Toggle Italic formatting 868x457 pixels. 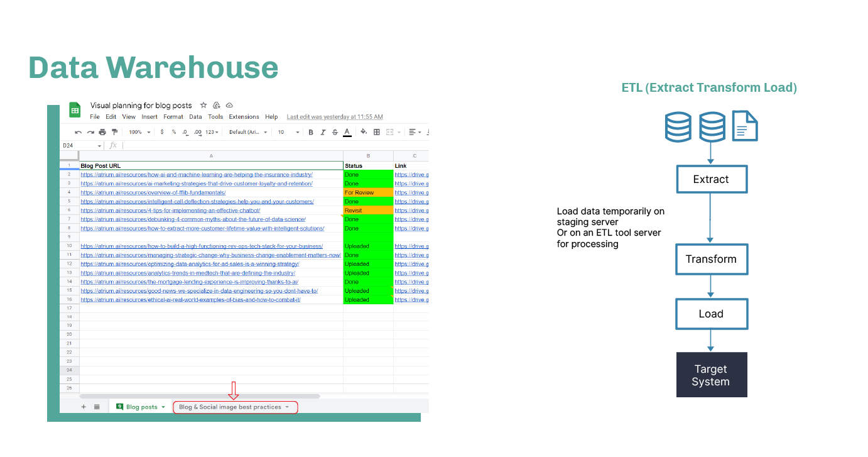tap(323, 132)
